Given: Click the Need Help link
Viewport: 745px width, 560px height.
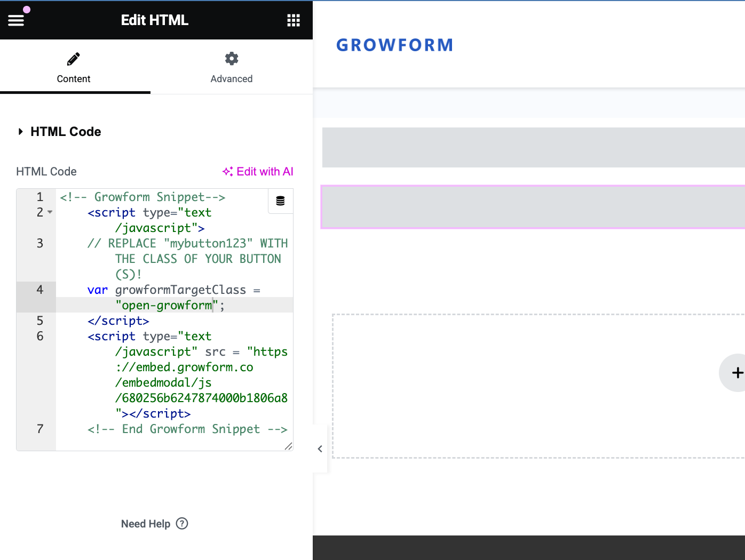Looking at the screenshot, I should (x=154, y=524).
